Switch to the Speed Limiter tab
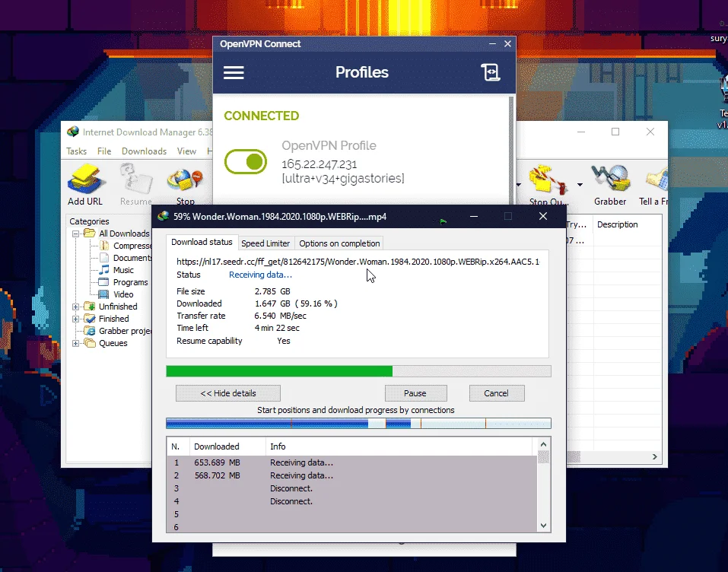The width and height of the screenshot is (728, 572). pyautogui.click(x=265, y=243)
